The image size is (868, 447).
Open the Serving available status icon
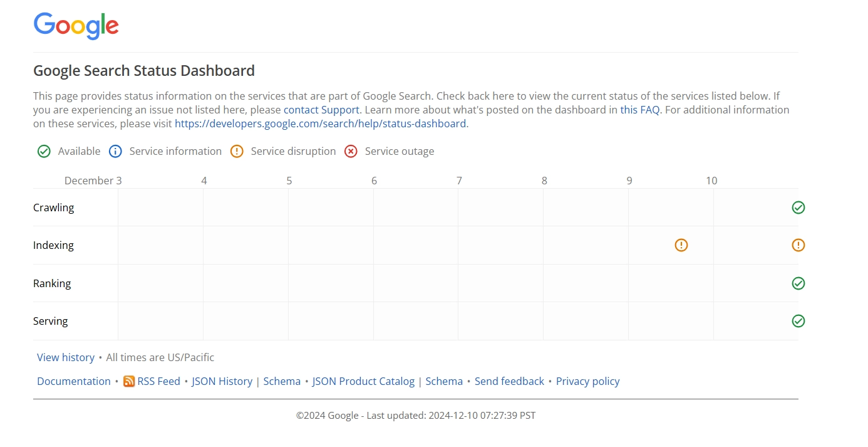[x=798, y=321]
